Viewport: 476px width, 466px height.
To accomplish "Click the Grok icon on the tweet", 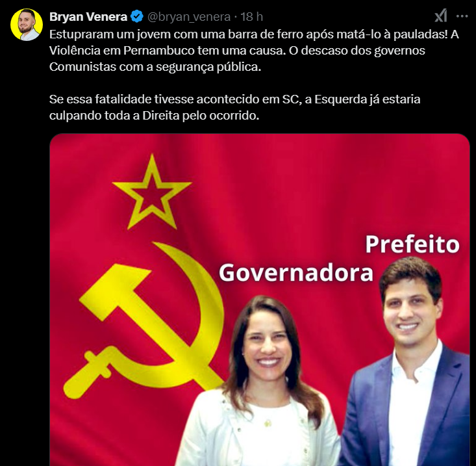I will pyautogui.click(x=440, y=16).
